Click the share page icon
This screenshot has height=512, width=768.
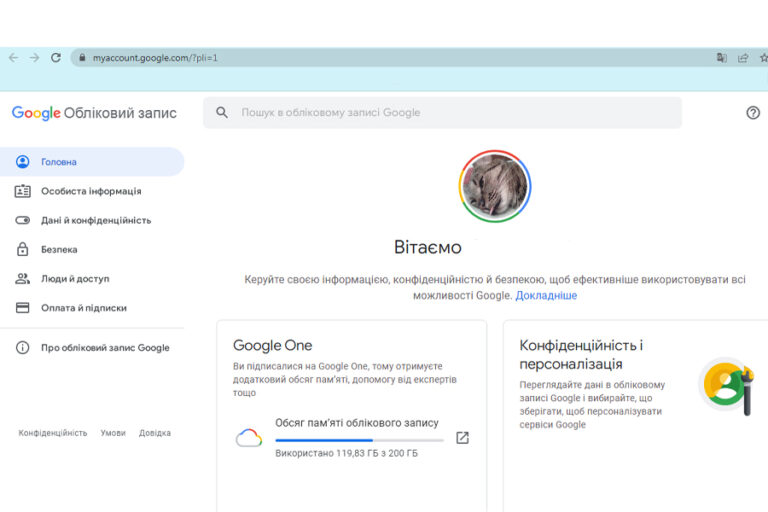point(743,58)
